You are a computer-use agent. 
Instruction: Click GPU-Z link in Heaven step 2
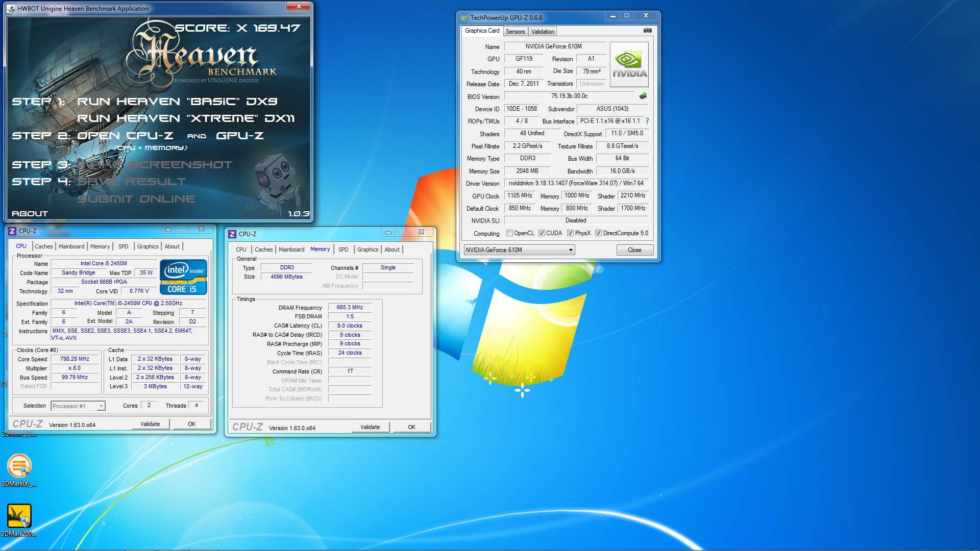(240, 136)
